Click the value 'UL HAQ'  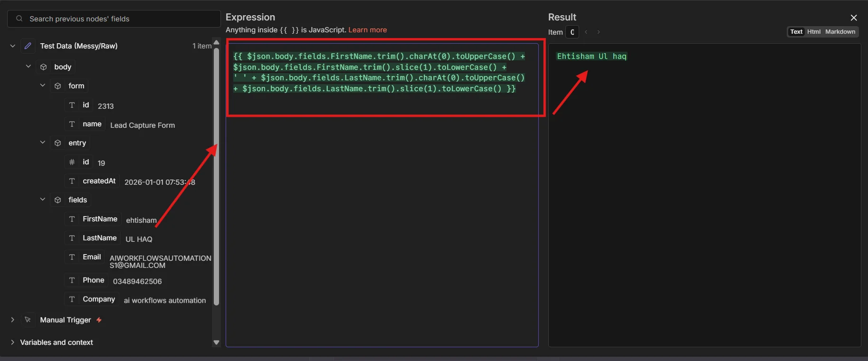(139, 239)
